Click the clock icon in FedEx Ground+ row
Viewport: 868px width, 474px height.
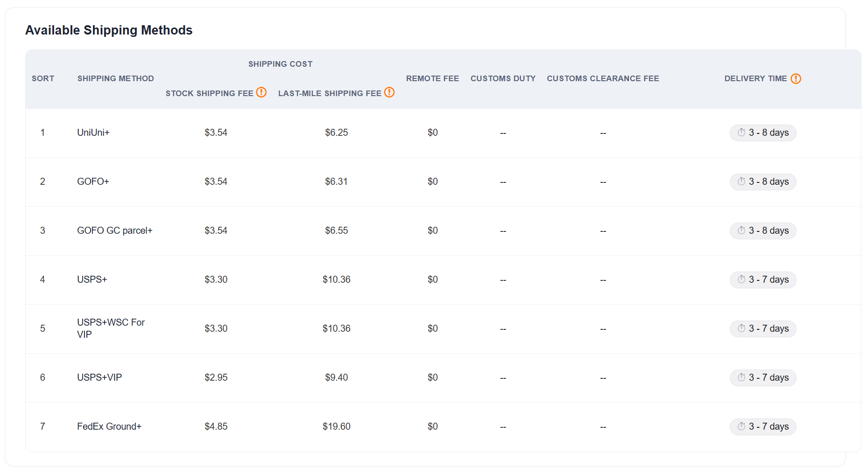[741, 426]
